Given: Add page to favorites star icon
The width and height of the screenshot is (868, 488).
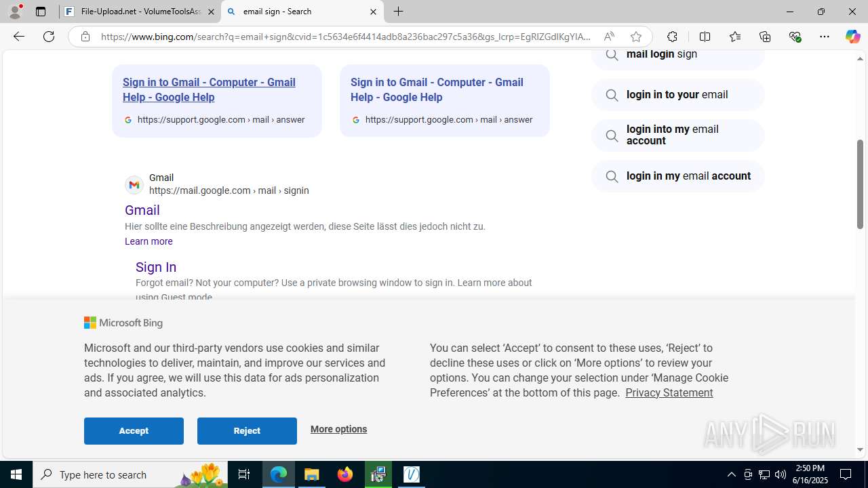Looking at the screenshot, I should [635, 37].
